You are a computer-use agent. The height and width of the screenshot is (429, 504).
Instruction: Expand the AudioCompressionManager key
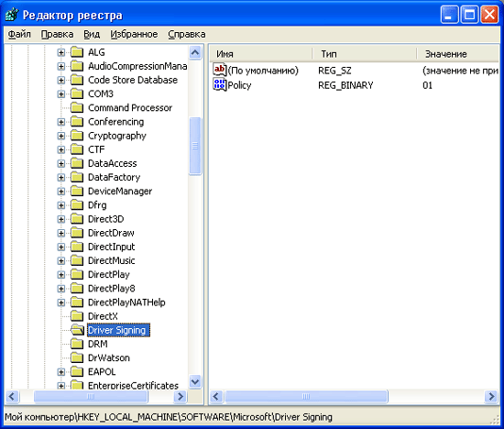click(x=61, y=66)
